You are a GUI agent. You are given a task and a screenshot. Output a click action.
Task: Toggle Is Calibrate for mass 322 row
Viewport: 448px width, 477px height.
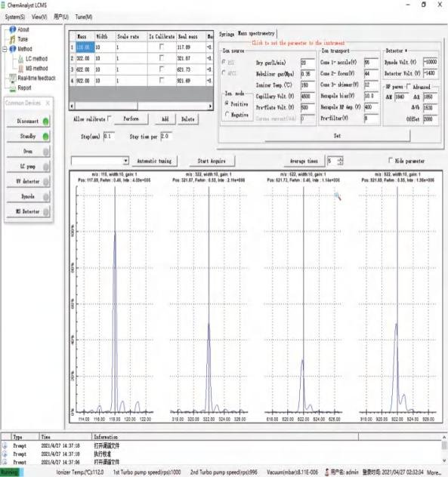[162, 58]
